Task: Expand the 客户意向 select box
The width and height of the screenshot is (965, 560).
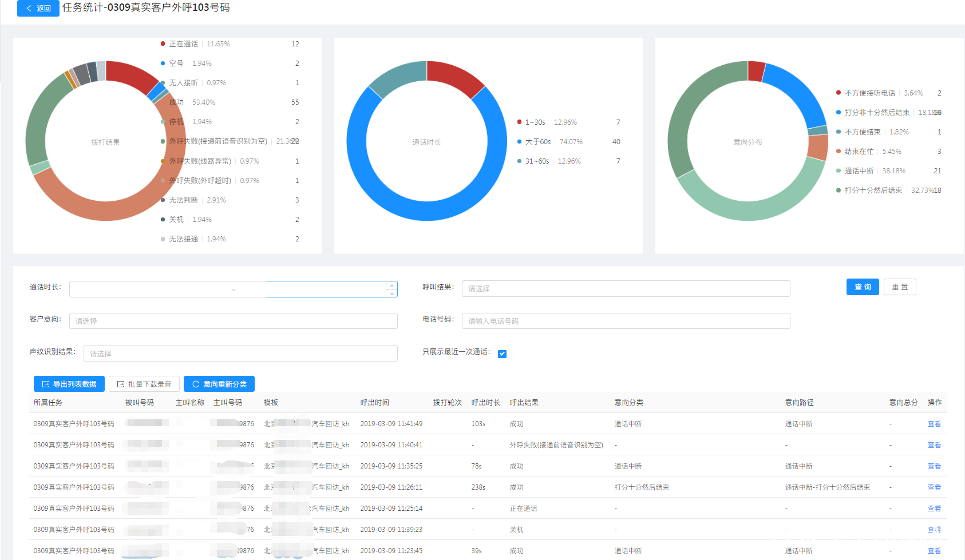Action: 233,321
